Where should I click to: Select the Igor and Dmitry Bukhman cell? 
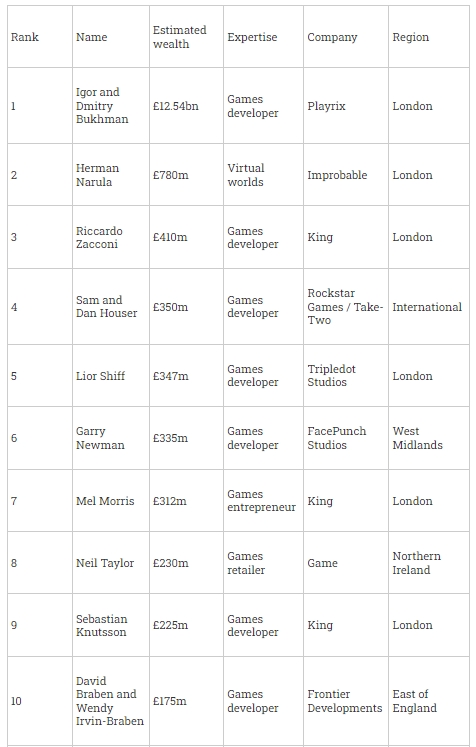pos(111,105)
